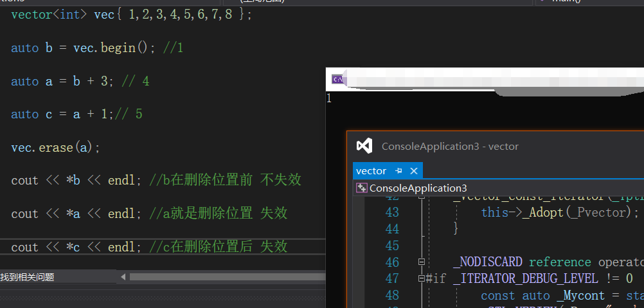Switch to the vector tab
The height and width of the screenshot is (308, 644).
click(x=371, y=171)
